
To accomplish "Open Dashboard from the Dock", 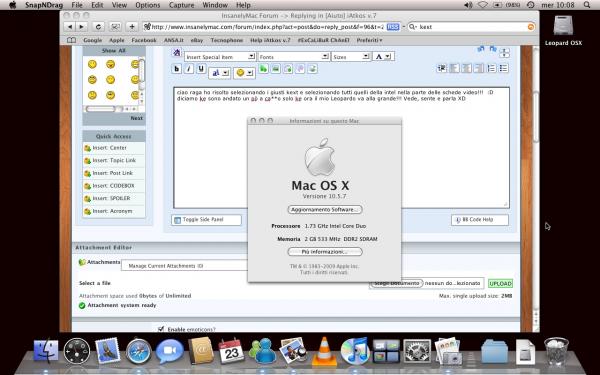I will (77, 351).
